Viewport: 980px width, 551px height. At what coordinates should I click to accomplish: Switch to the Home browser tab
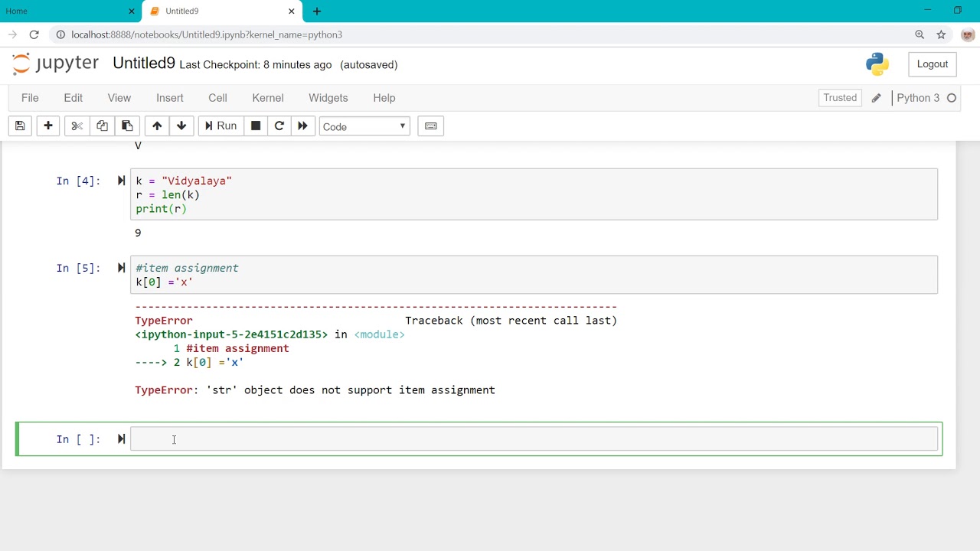[x=70, y=11]
